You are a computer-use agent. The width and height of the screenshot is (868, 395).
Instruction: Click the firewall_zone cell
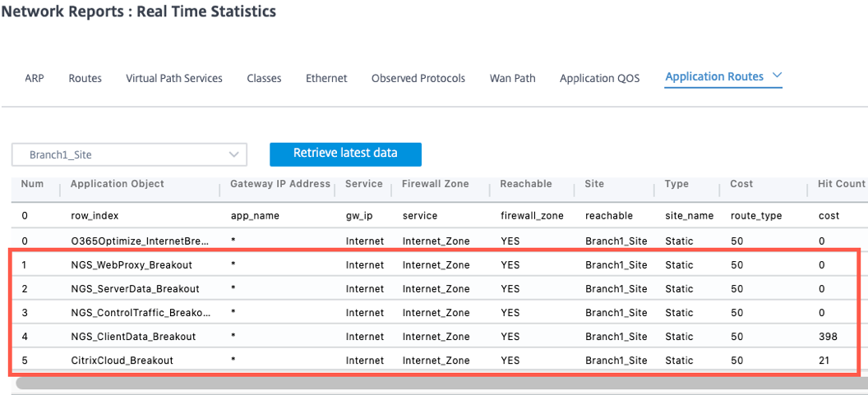point(532,216)
